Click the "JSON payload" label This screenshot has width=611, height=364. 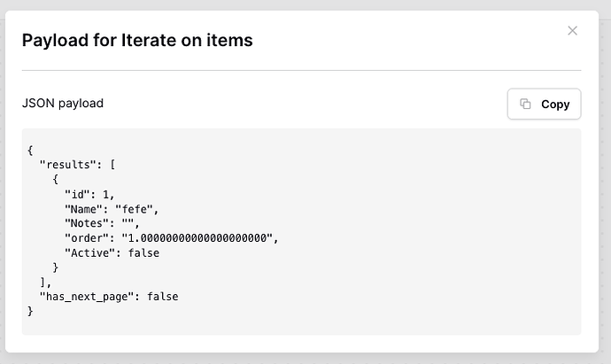(x=63, y=104)
